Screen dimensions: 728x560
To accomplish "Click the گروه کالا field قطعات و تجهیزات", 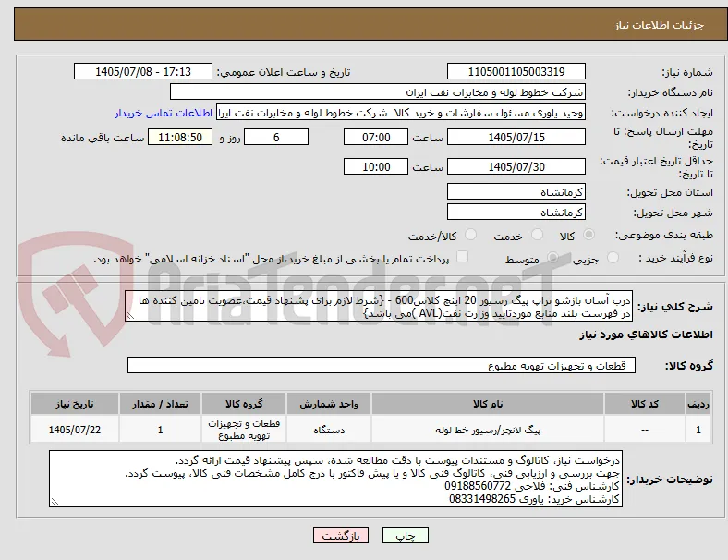I will coord(382,365).
